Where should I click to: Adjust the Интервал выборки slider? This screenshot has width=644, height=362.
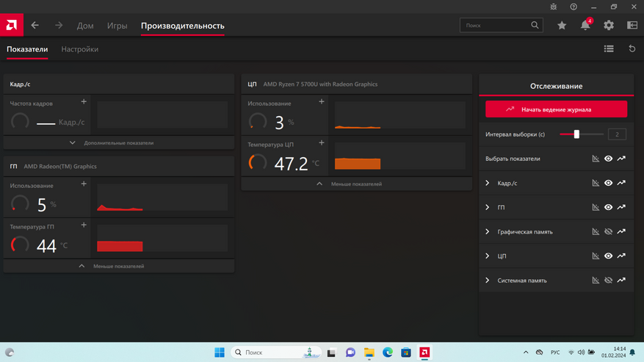pyautogui.click(x=576, y=134)
